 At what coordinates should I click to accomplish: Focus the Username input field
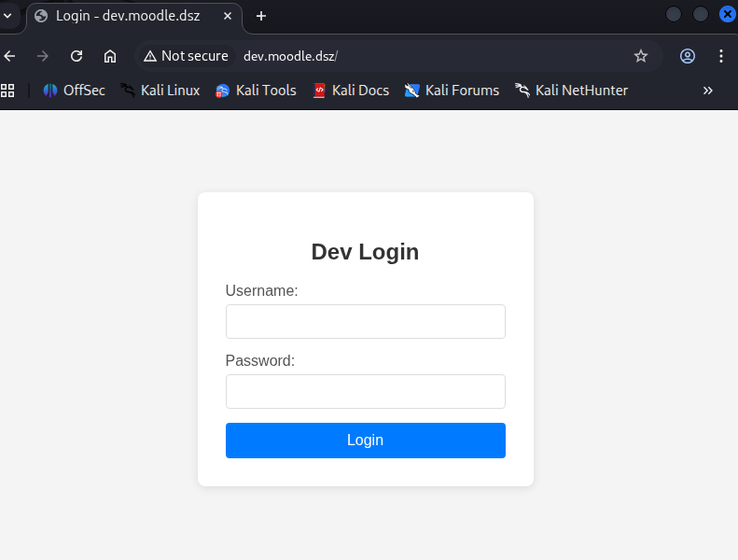[x=365, y=321]
